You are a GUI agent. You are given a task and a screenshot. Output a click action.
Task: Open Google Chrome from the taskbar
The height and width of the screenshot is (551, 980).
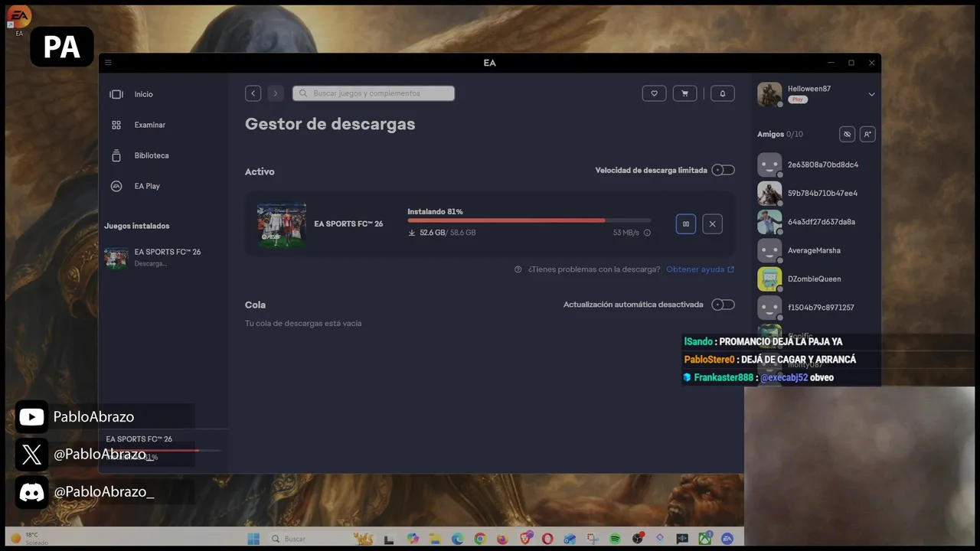tap(480, 539)
